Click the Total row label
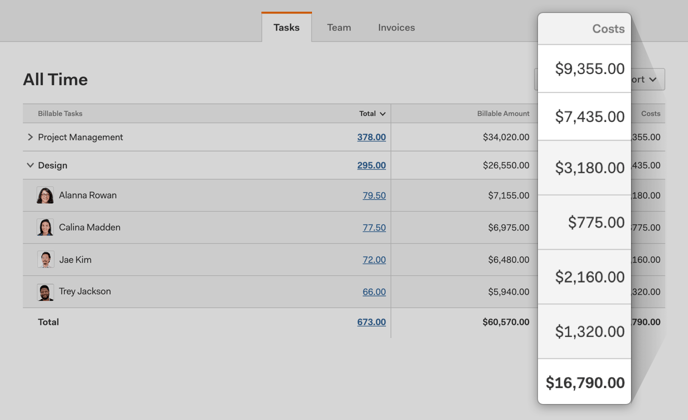The height and width of the screenshot is (420, 688). click(x=48, y=322)
